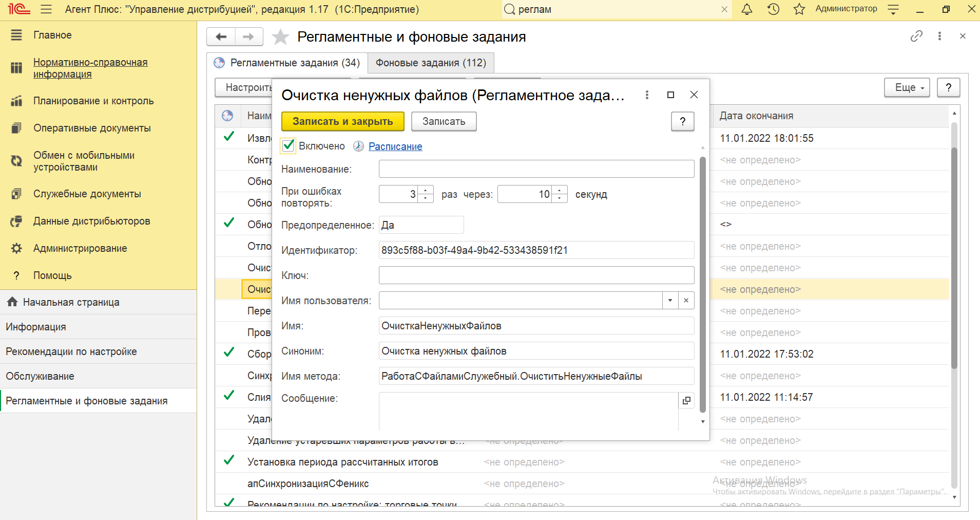980x520 pixels.
Task: Open the 1C main menu hamburger icon
Action: click(x=46, y=9)
